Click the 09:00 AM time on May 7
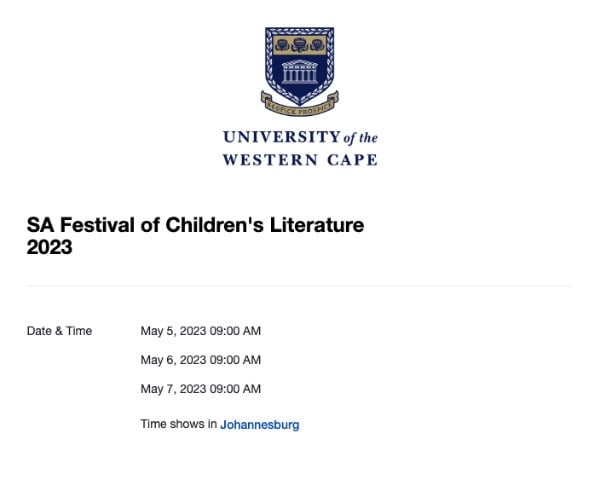Screen dimensions: 600x480 tap(235, 389)
